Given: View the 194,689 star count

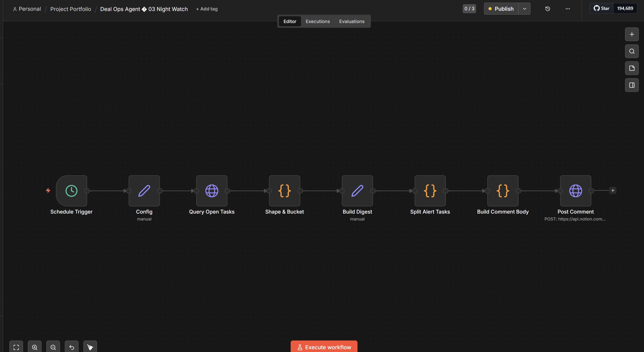Looking at the screenshot, I should (x=625, y=8).
